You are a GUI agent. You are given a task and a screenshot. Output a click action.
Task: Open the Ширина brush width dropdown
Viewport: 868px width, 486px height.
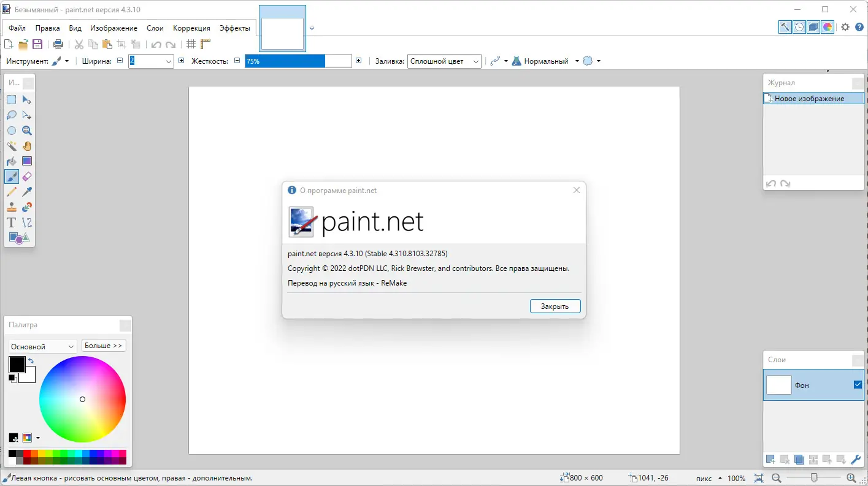tap(169, 61)
